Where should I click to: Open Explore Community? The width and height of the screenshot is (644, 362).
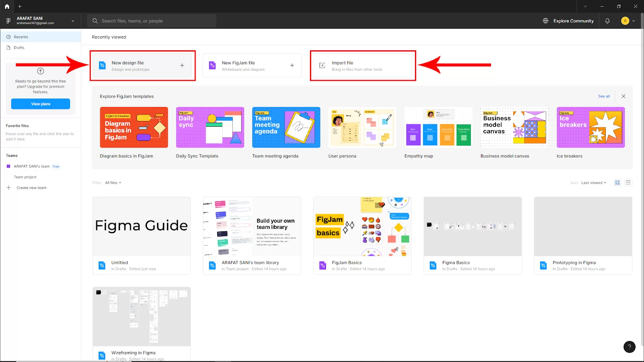(x=573, y=21)
